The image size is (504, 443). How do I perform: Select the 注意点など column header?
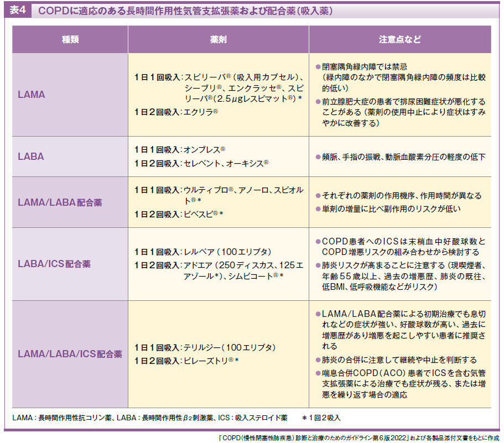(399, 40)
